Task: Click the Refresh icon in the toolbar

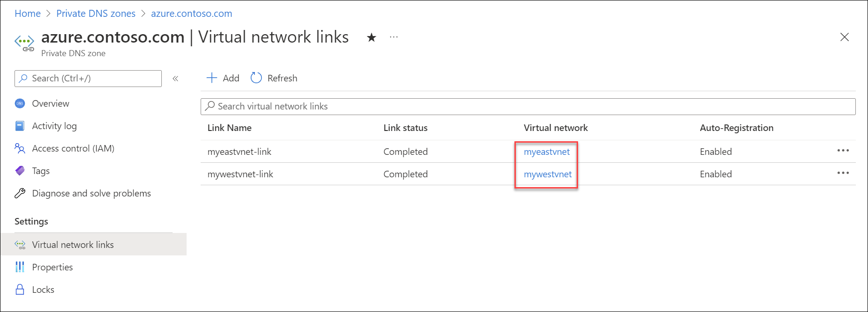Action: click(256, 78)
